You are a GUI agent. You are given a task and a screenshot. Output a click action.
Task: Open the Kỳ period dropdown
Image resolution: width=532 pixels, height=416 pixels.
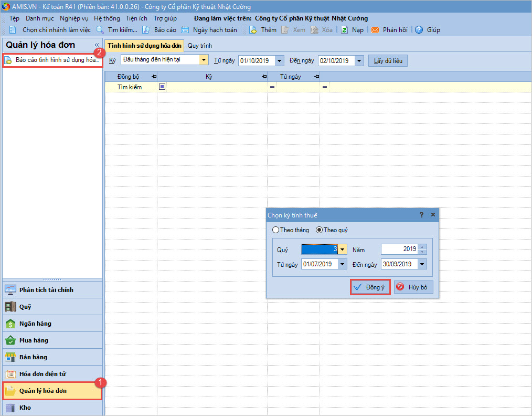tap(204, 60)
